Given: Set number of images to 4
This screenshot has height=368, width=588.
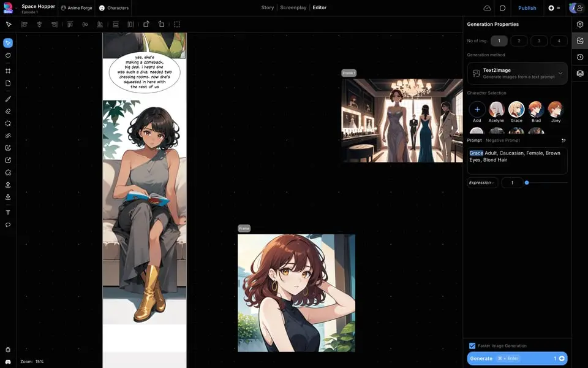Looking at the screenshot, I should [559, 41].
